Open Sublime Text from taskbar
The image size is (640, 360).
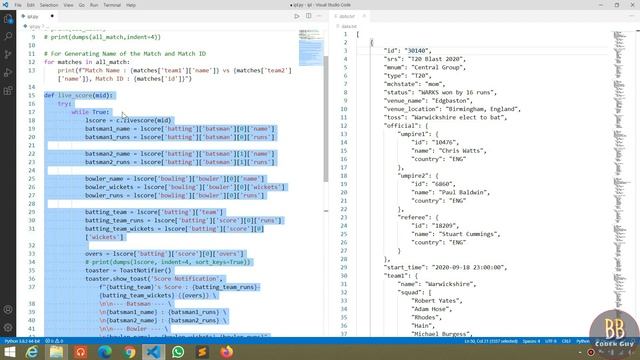202,352
